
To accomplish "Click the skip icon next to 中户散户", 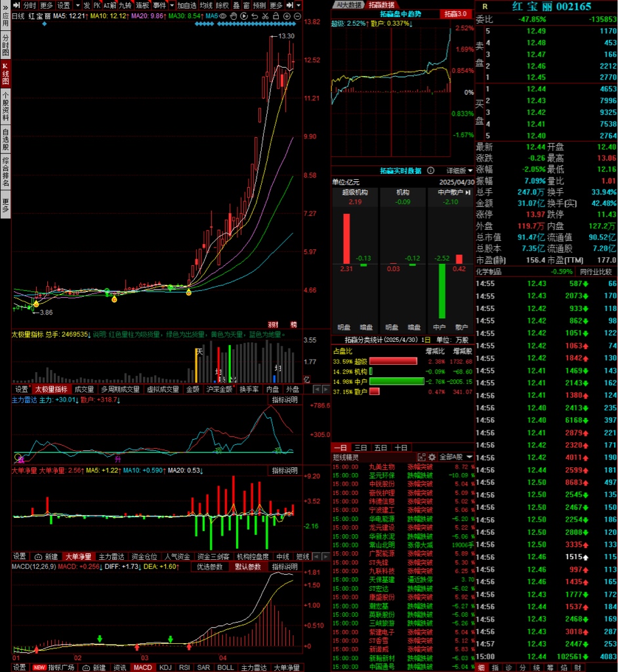I will (x=468, y=192).
